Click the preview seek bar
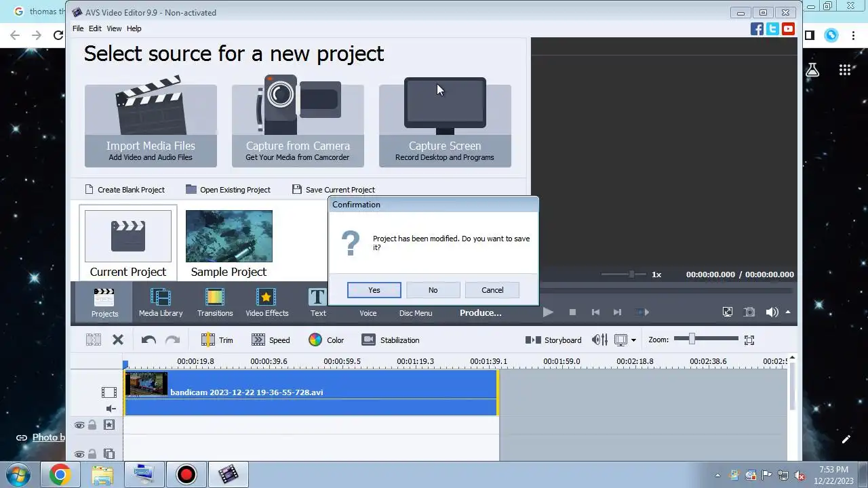Screen dimensions: 868x488 coord(665,291)
